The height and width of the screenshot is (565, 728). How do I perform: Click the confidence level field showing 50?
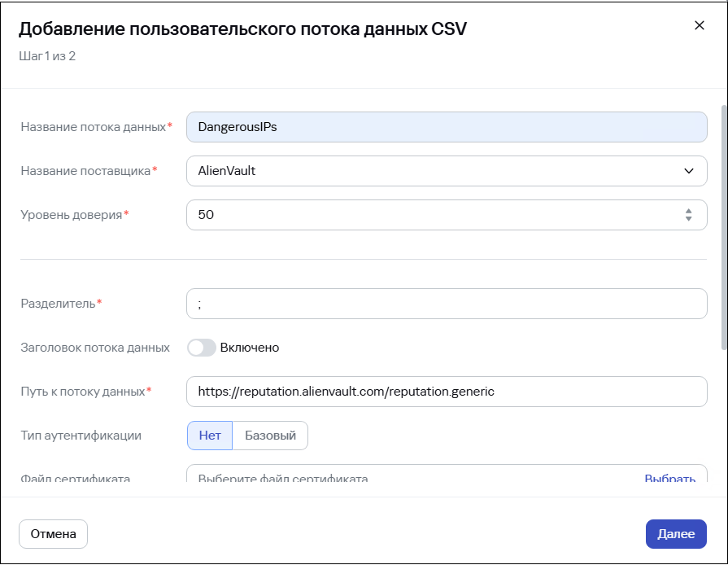pyautogui.click(x=447, y=215)
